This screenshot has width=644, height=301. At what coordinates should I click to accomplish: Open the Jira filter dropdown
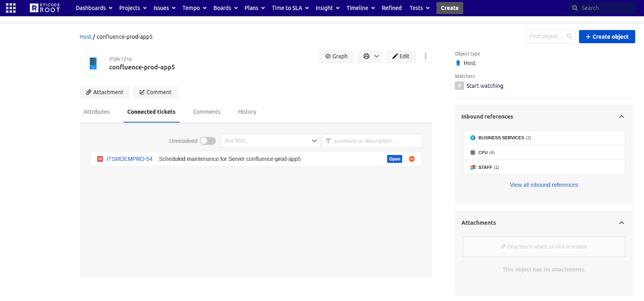pyautogui.click(x=270, y=141)
